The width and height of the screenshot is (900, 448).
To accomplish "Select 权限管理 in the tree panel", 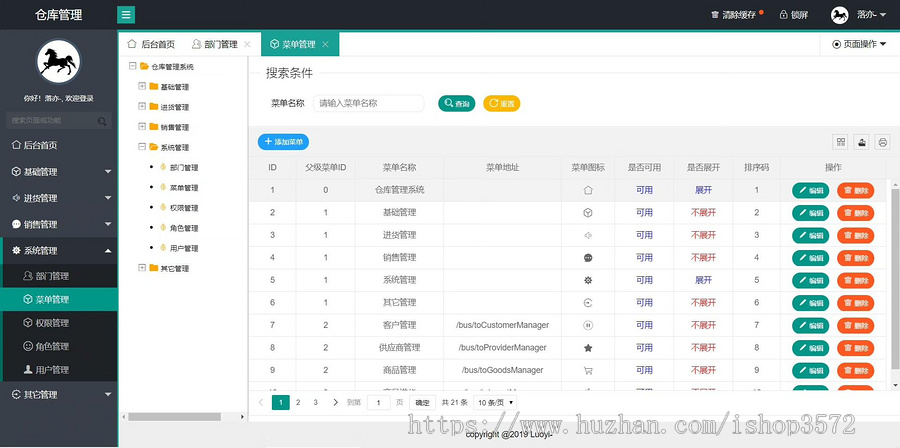I will click(184, 208).
